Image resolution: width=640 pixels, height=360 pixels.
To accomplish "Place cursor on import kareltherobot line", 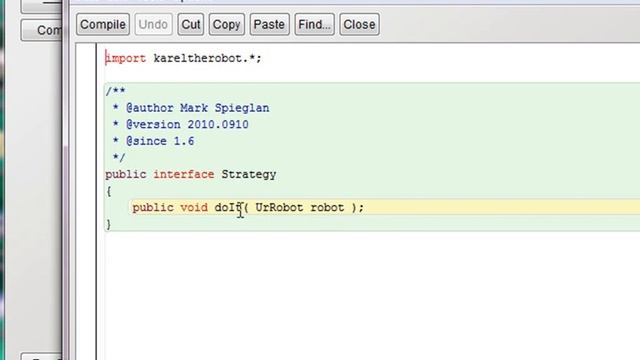I will tap(183, 58).
